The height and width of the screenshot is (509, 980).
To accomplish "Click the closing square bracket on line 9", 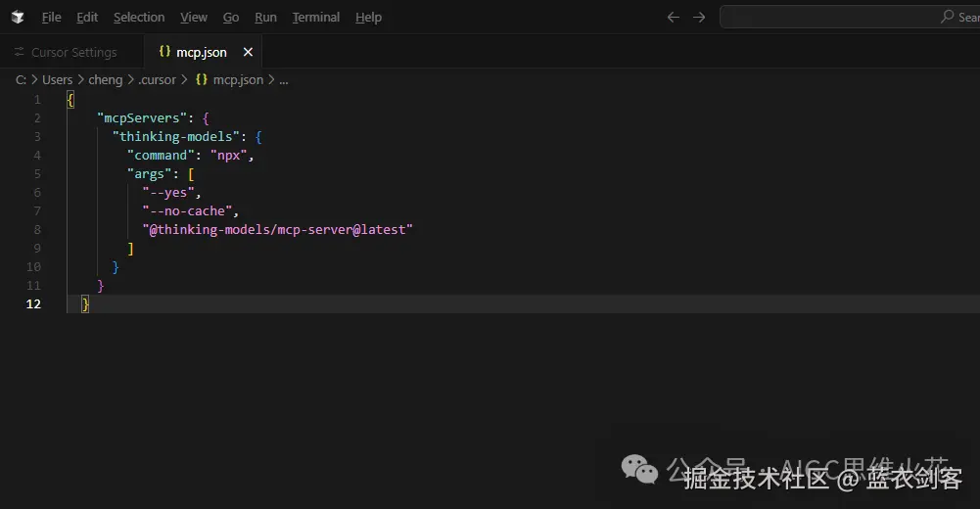I will (130, 249).
